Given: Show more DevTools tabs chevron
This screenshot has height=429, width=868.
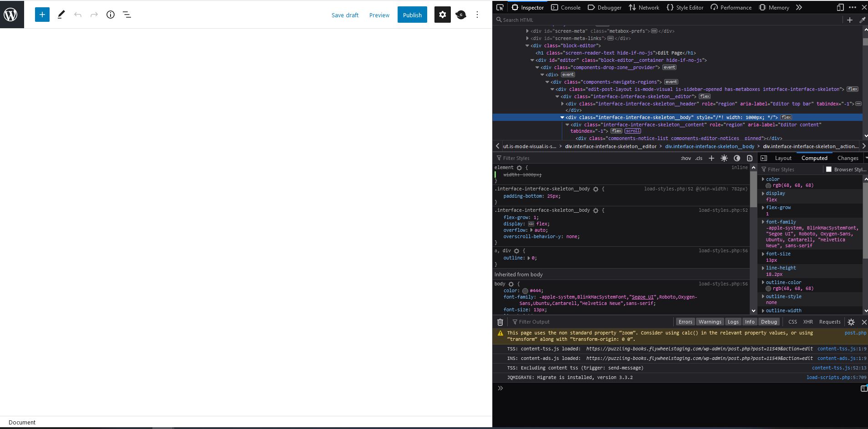Looking at the screenshot, I should (799, 7).
